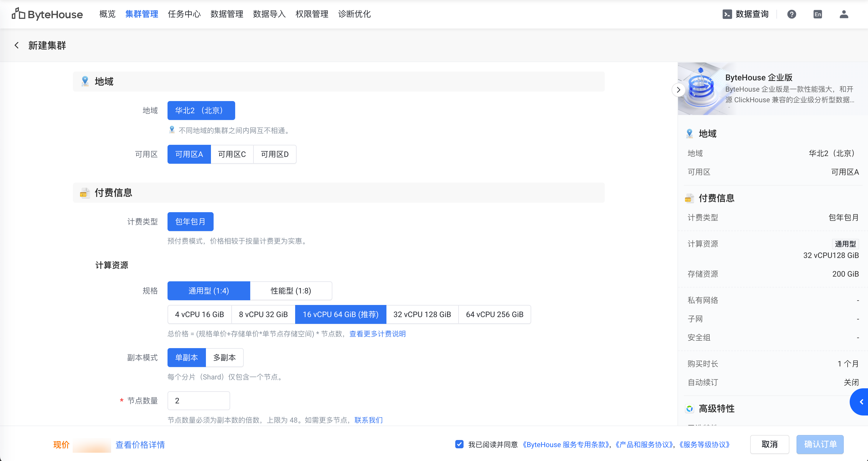Open the data query terminal icon
This screenshot has height=461, width=868.
click(x=727, y=14)
